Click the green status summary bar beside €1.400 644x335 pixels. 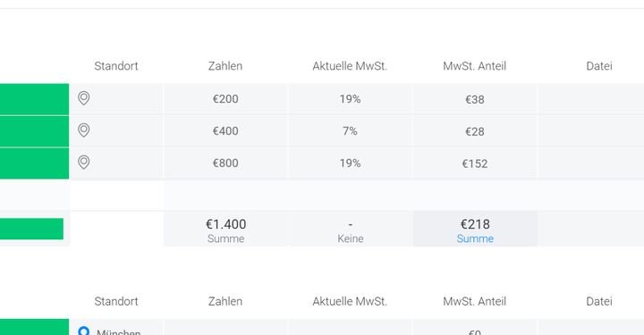click(31, 229)
